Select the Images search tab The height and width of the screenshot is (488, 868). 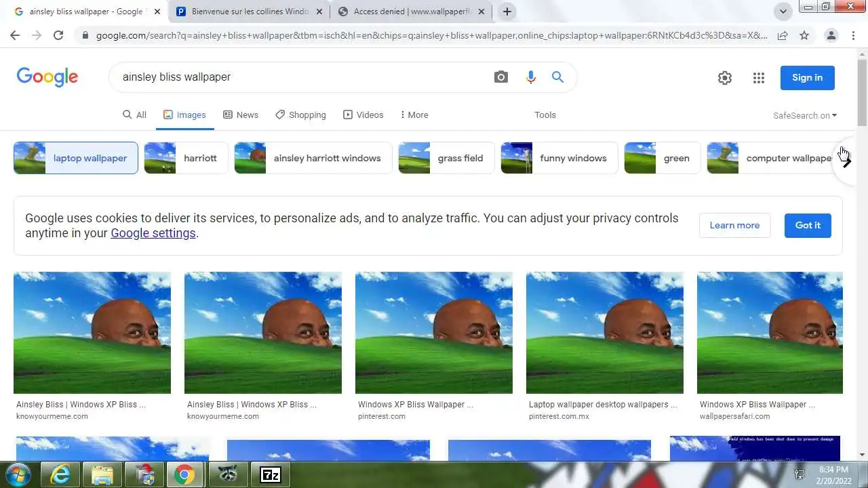click(184, 115)
